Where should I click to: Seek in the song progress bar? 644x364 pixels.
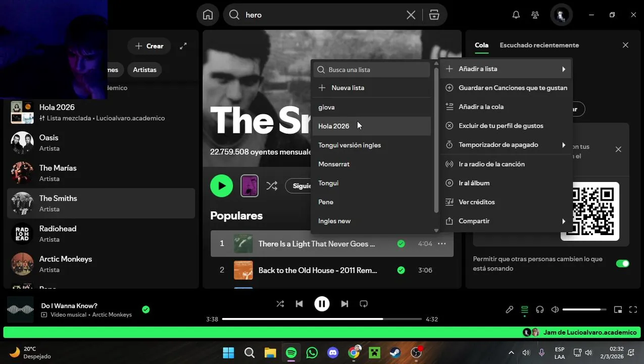click(x=322, y=319)
